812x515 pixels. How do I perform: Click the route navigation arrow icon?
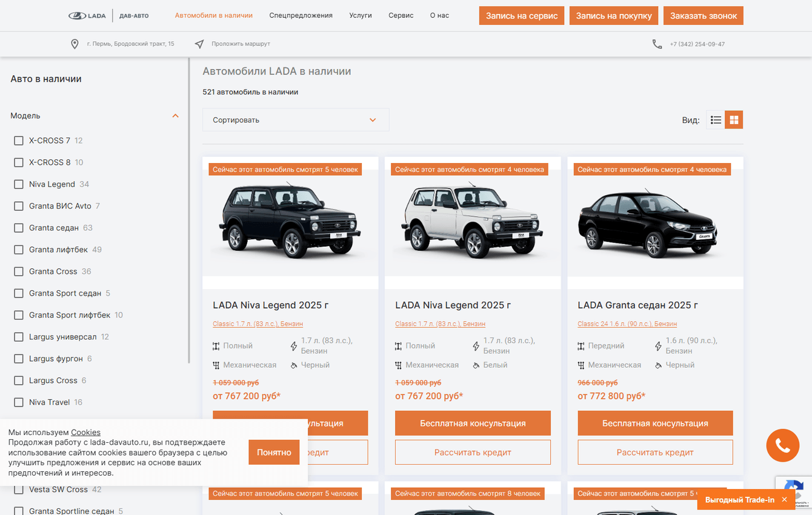(199, 44)
